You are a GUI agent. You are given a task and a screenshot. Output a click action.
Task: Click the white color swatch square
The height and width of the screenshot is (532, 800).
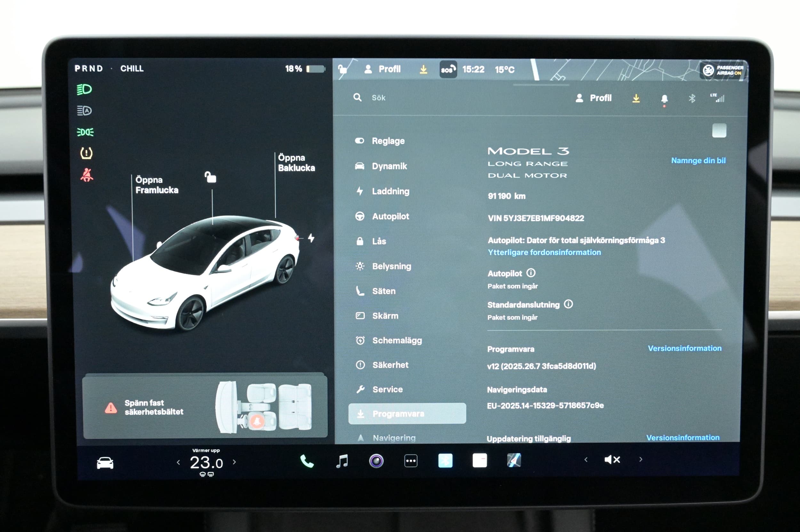coord(719,131)
